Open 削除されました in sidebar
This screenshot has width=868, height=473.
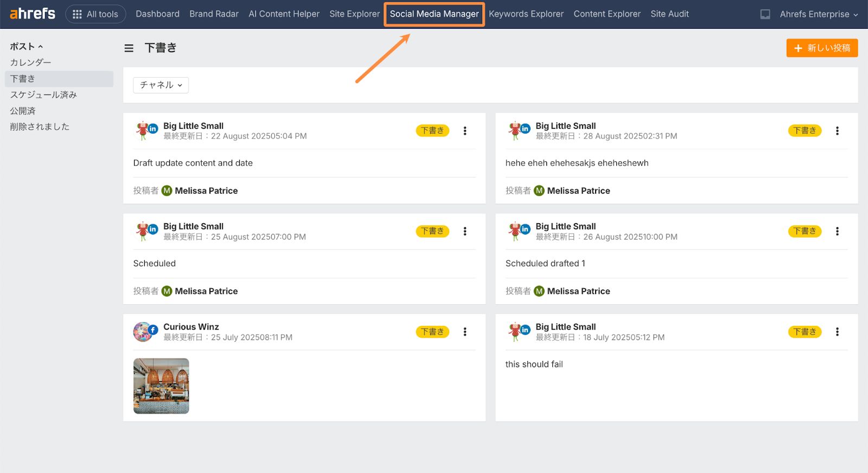tap(40, 127)
